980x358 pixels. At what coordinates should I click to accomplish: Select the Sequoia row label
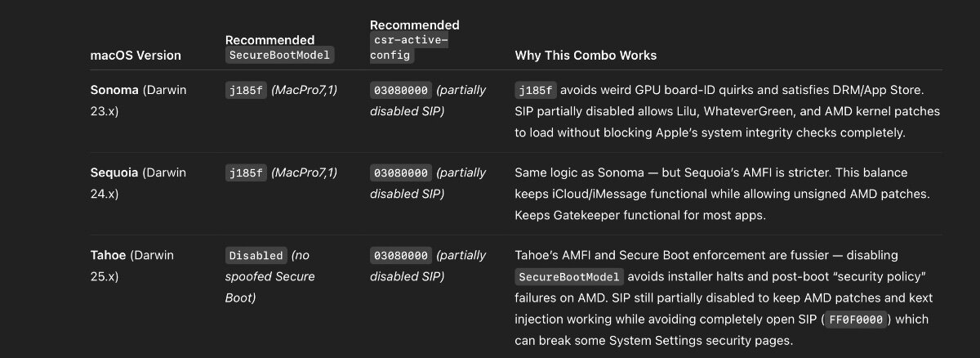pos(114,172)
